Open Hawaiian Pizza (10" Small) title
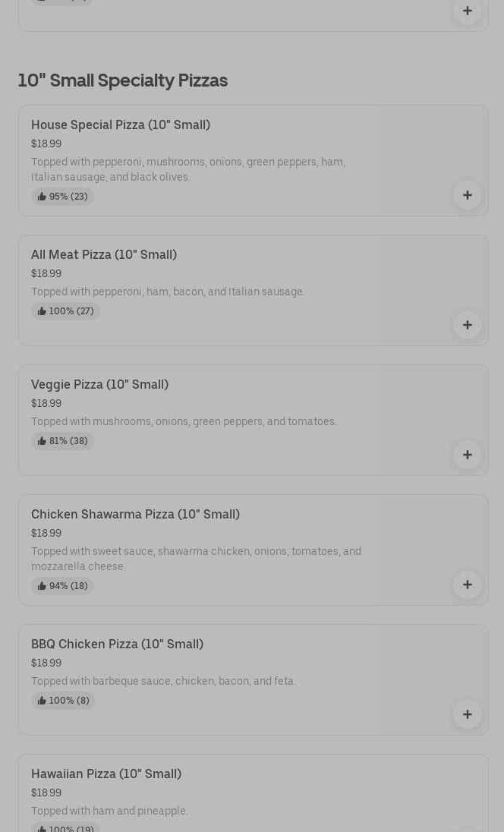The height and width of the screenshot is (832, 504). (106, 774)
